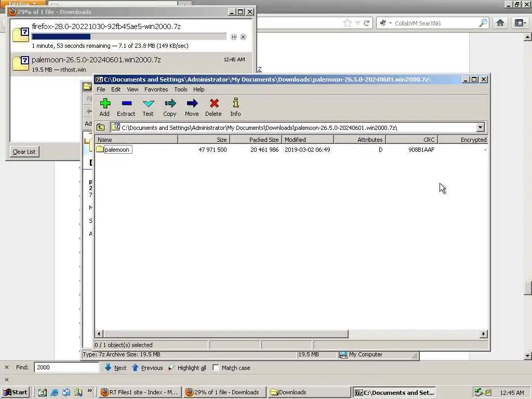
Task: Select the palemoon-26.5.0 download entry
Action: tap(131, 64)
